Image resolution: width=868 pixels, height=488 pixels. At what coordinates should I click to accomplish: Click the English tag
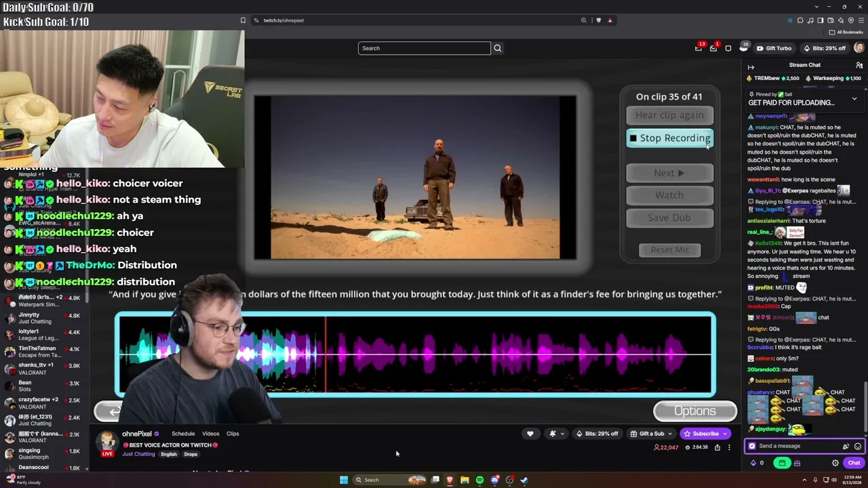coord(169,454)
